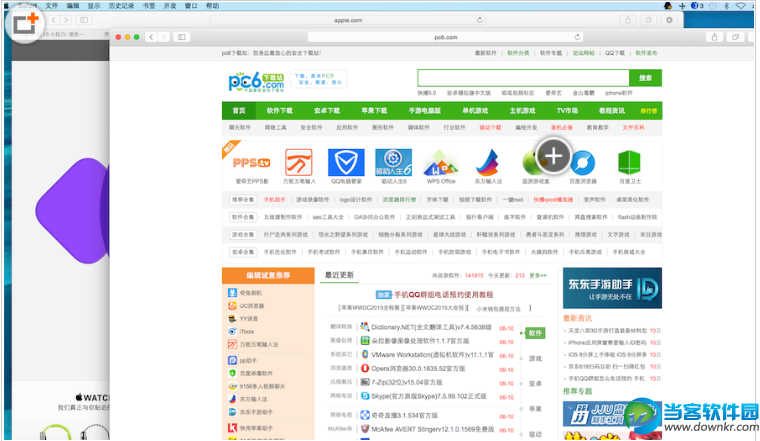Open UC浏览器 in editor recommendations
760x441 pixels.
coord(252,306)
